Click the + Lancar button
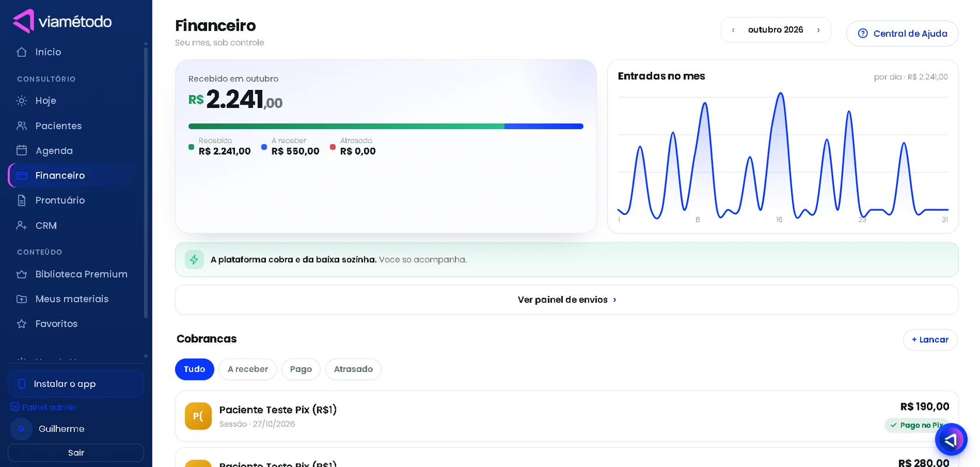The image size is (980, 467). pos(930,340)
